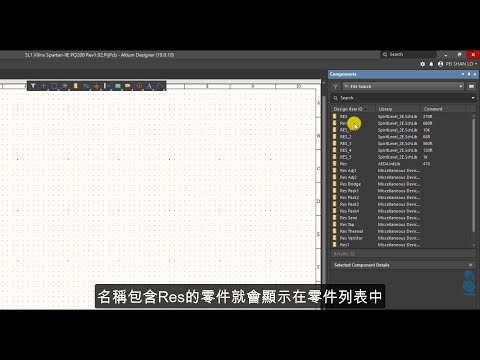Activate the move/drag cross tool

[x=43, y=86]
